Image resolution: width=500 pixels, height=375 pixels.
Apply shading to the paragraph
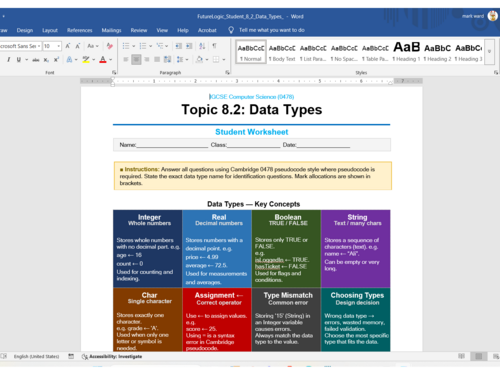pos(200,60)
